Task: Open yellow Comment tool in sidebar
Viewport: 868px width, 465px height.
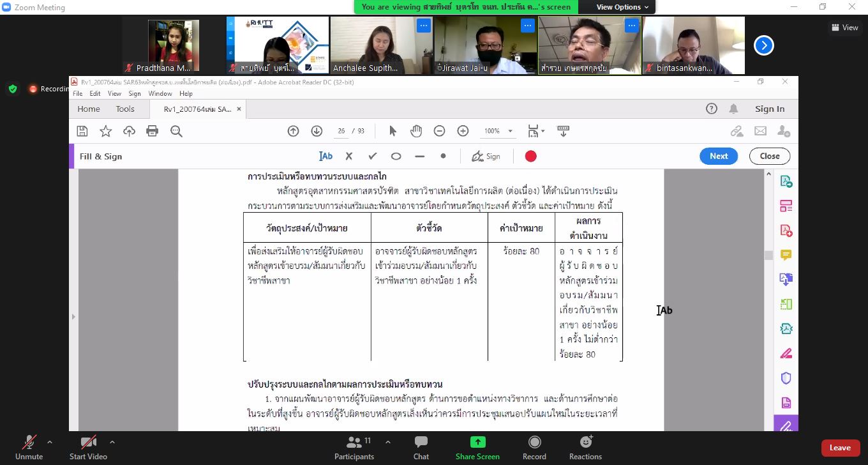Action: pos(786,255)
